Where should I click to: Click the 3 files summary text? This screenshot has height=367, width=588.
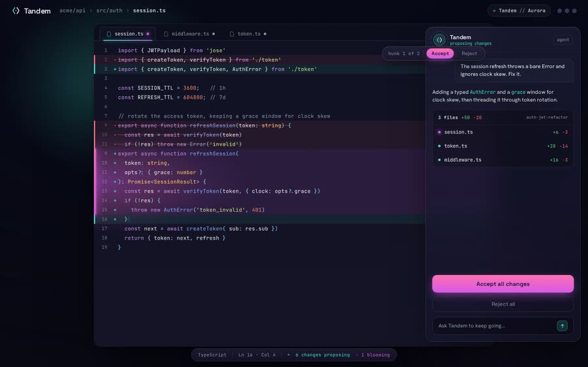tap(448, 118)
